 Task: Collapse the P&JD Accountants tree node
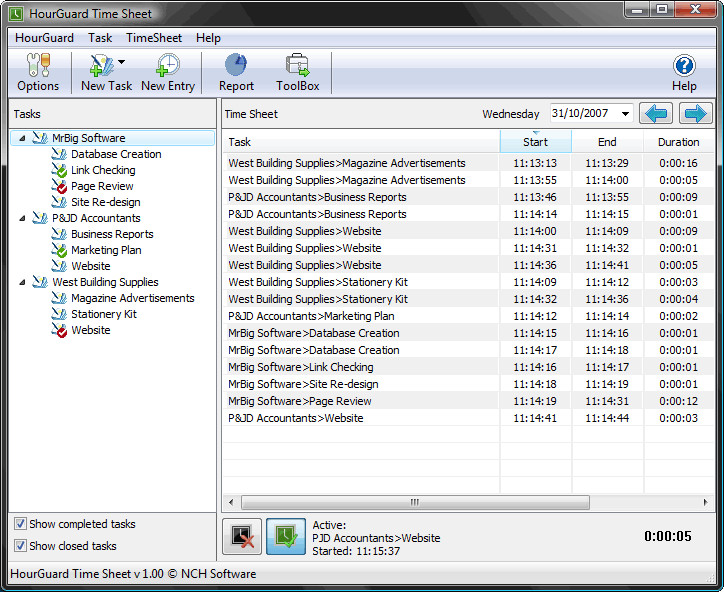point(22,218)
